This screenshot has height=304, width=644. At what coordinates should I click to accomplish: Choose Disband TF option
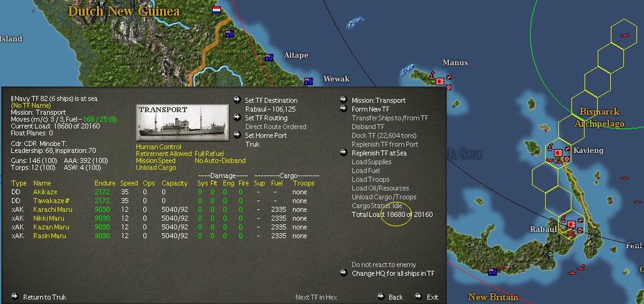(368, 127)
